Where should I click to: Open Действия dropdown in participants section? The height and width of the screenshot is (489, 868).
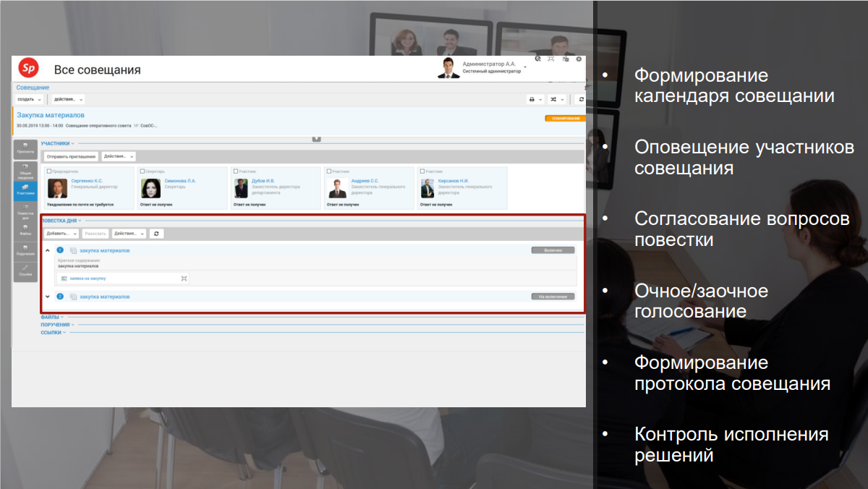(119, 156)
